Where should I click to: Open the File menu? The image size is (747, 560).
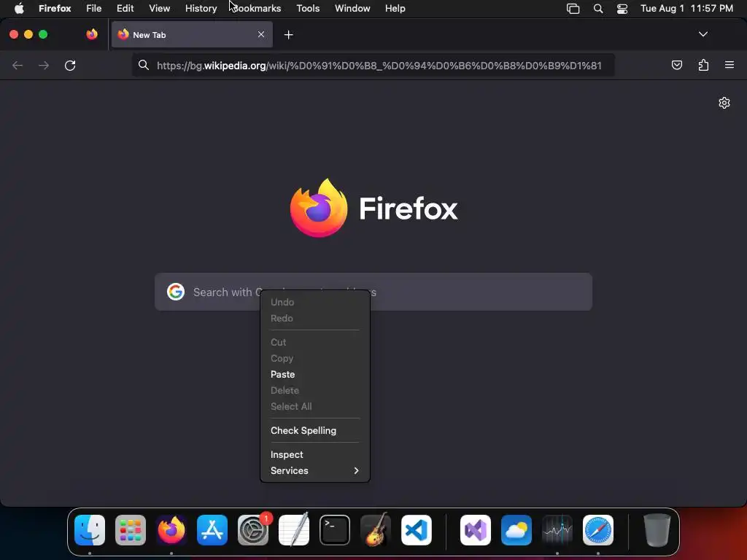tap(94, 8)
